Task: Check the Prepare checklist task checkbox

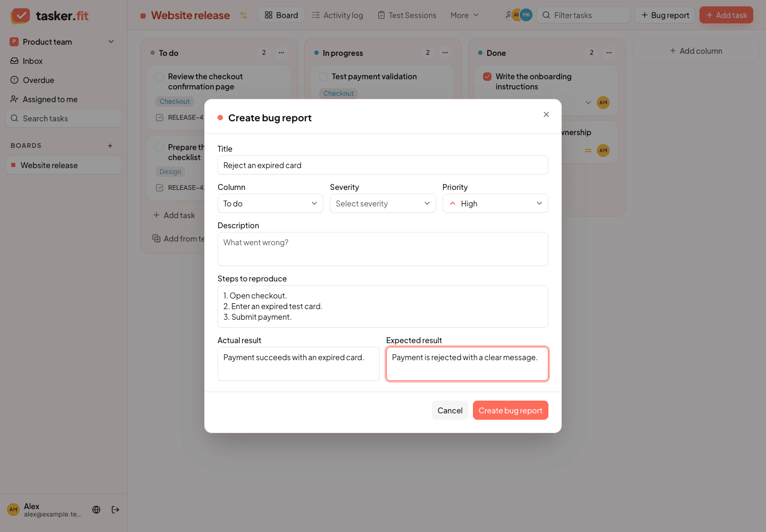Action: click(x=160, y=147)
